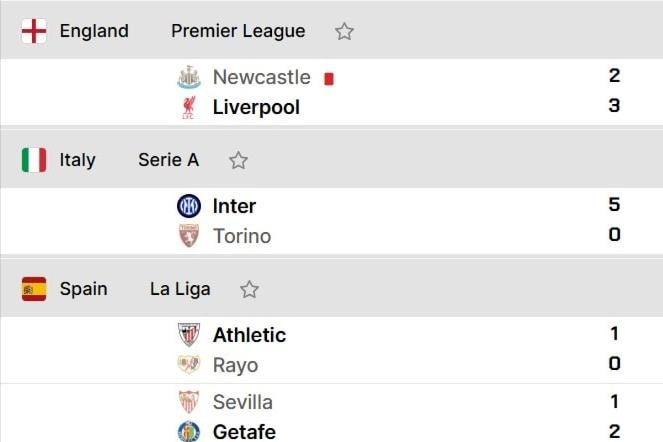
Task: Favorite the Premier League with star icon
Action: click(x=344, y=31)
